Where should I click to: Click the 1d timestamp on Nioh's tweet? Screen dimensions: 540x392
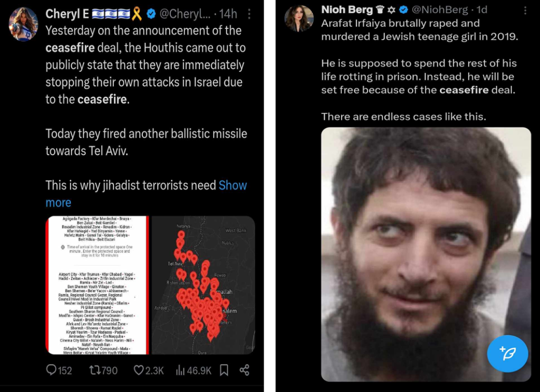482,9
